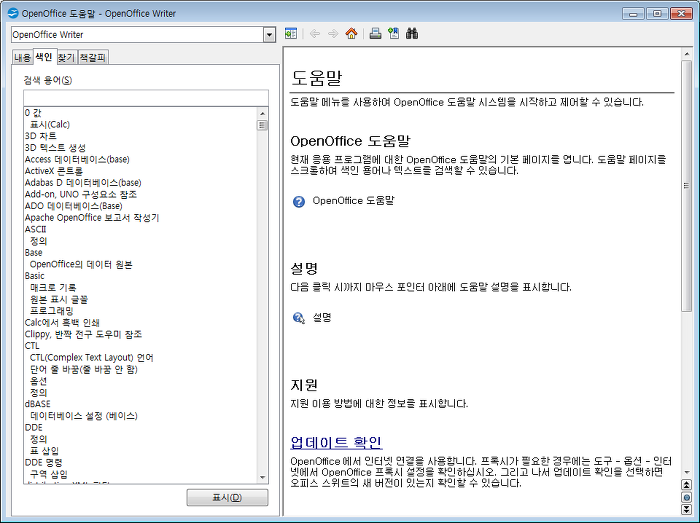The height and width of the screenshot is (523, 700).
Task: Click the 지원 section heading
Action: pos(304,385)
